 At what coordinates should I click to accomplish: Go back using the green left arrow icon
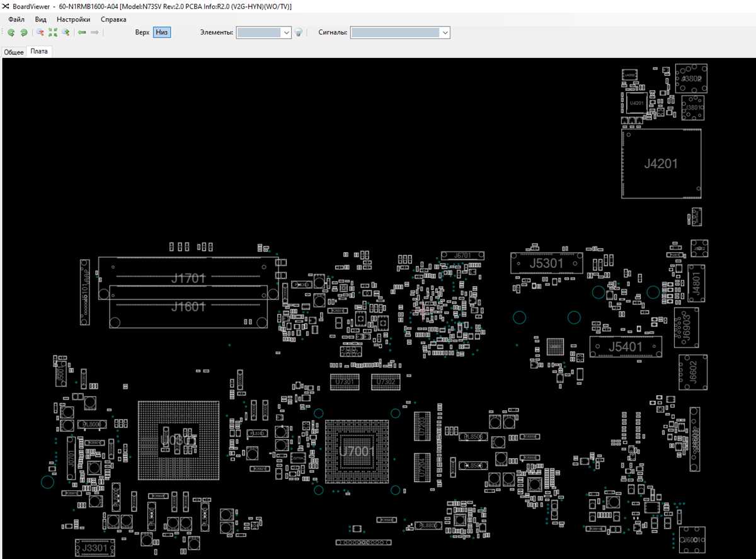click(82, 32)
